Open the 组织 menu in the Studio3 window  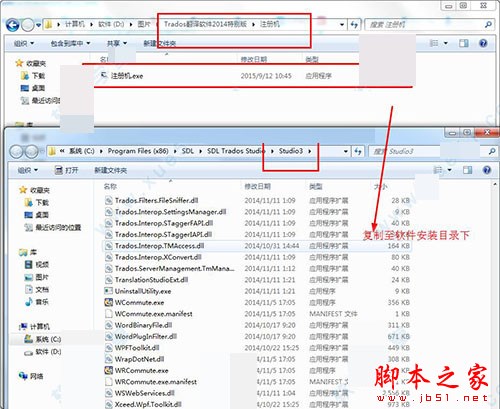click(x=28, y=170)
